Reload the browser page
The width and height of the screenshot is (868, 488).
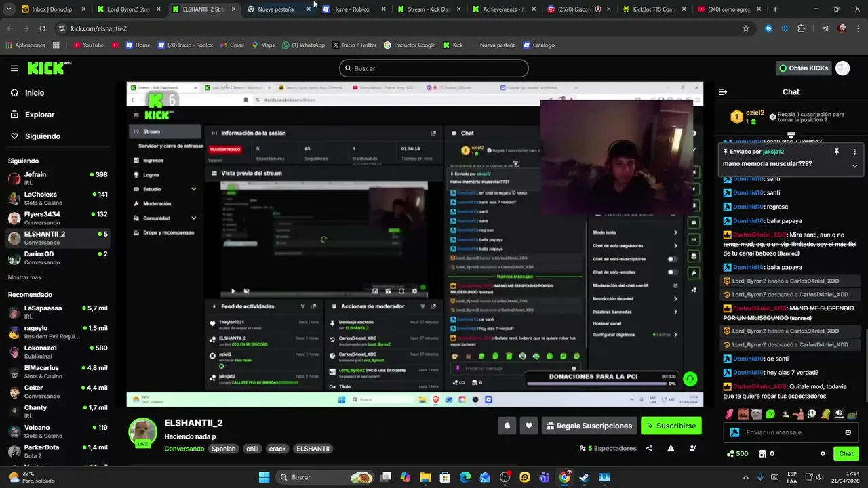[x=42, y=28]
